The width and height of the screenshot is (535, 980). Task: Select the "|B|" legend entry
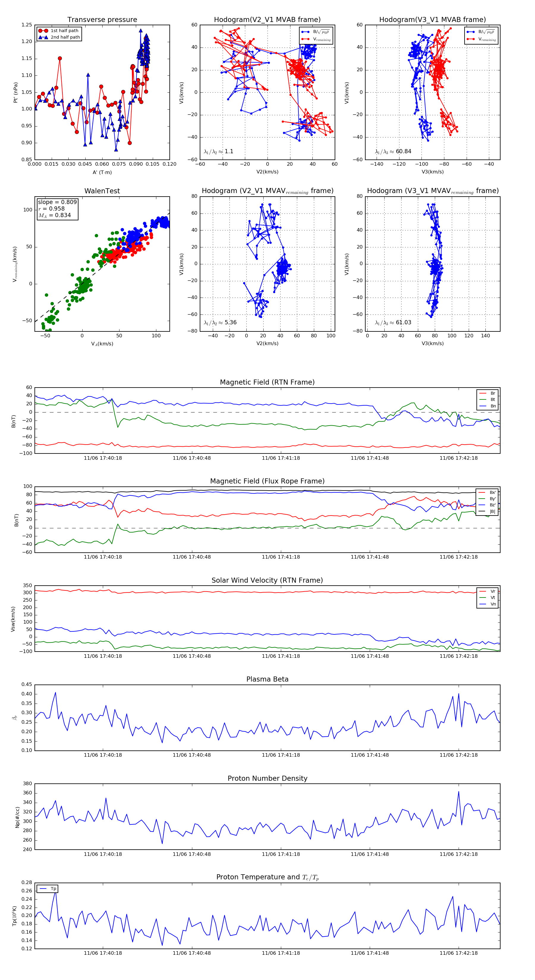[x=487, y=512]
